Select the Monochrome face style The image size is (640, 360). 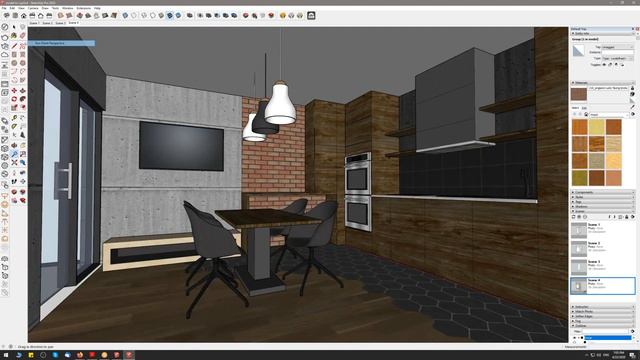(x=178, y=16)
